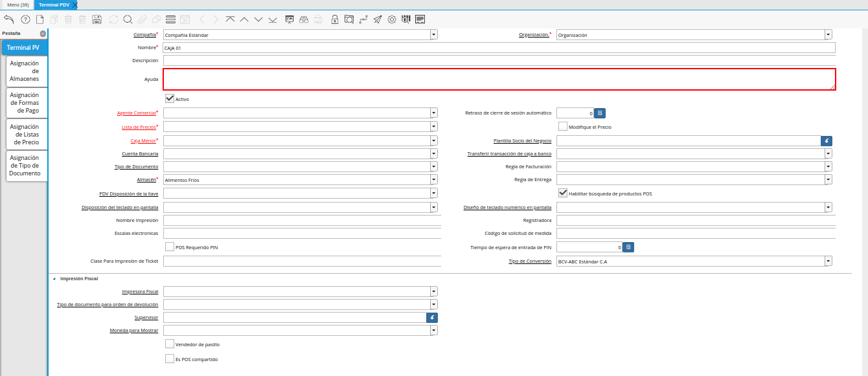This screenshot has width=868, height=376.
Task: Click PDV Disposición de la llave link
Action: (x=128, y=193)
